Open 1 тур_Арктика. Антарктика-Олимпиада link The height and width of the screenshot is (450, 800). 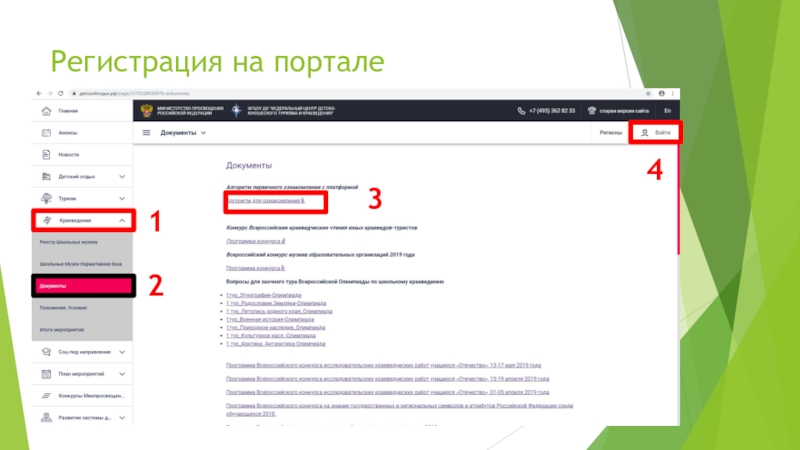(276, 344)
